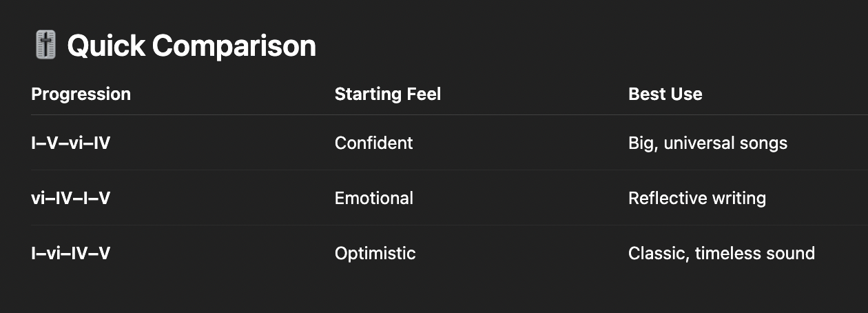Select the Progression column header
868x313 pixels.
click(81, 94)
